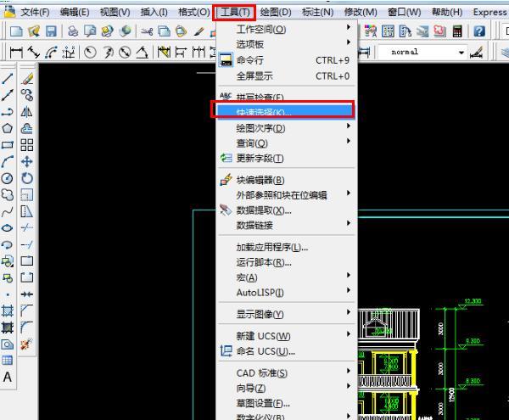Expand the 向导(Z) submenu
This screenshot has height=420, width=509.
coord(286,388)
